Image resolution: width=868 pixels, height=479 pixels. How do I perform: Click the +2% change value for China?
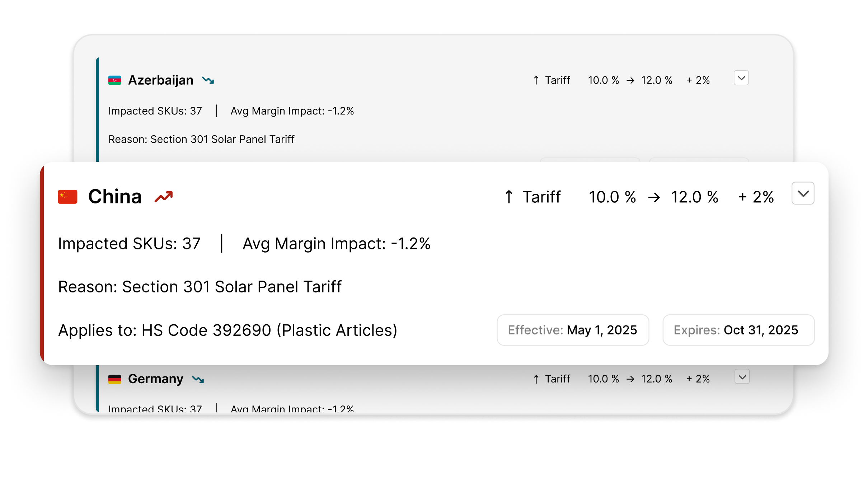point(756,197)
